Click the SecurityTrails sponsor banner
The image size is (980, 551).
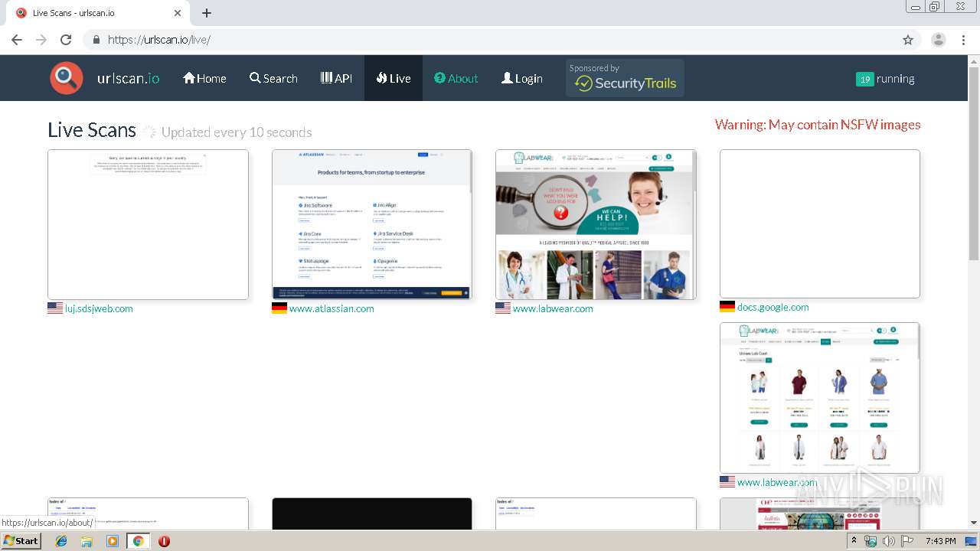tap(625, 78)
